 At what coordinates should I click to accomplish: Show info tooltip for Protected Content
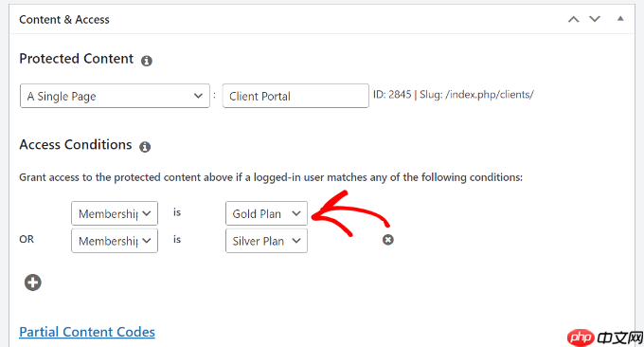click(147, 61)
